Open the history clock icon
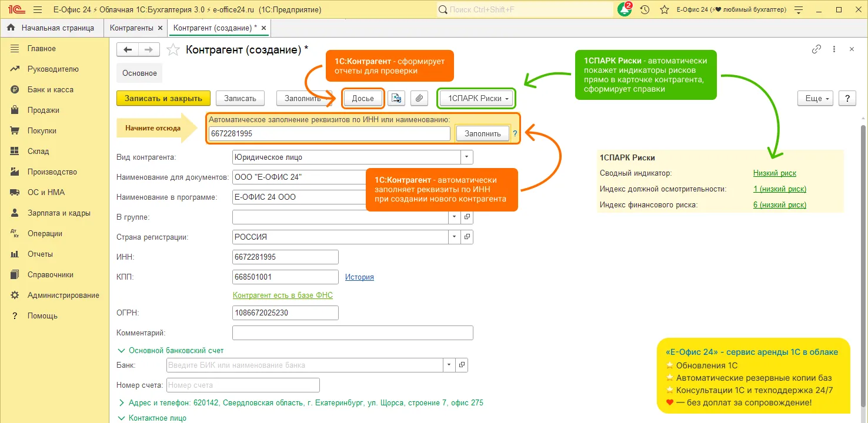The image size is (868, 423). [x=645, y=10]
